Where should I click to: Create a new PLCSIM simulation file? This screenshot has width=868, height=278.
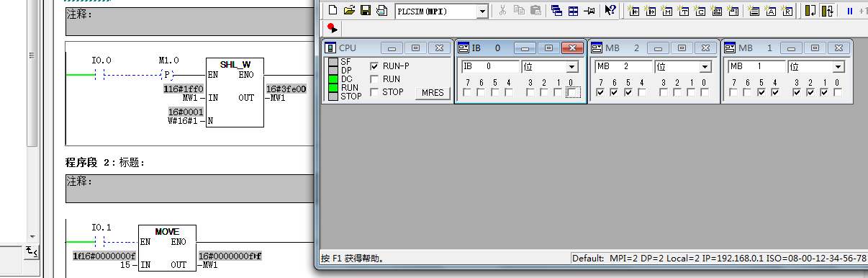pos(333,11)
